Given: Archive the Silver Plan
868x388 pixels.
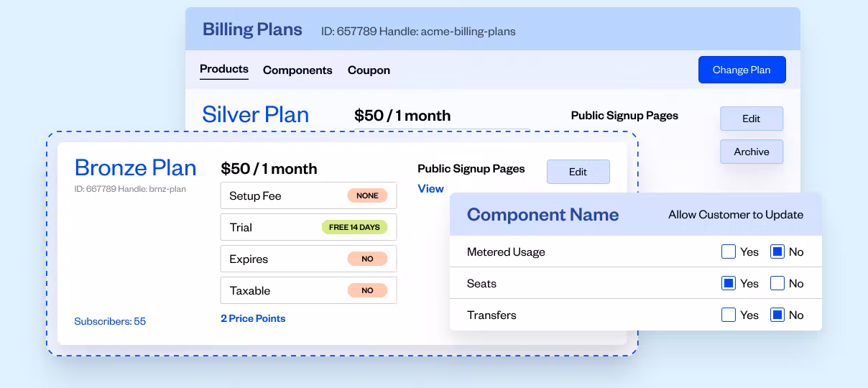Looking at the screenshot, I should point(752,152).
